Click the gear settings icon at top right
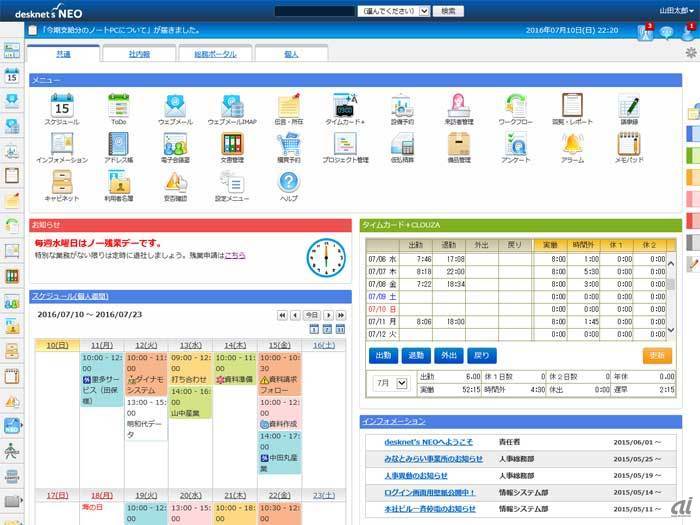The width and height of the screenshot is (700, 525). [x=691, y=53]
